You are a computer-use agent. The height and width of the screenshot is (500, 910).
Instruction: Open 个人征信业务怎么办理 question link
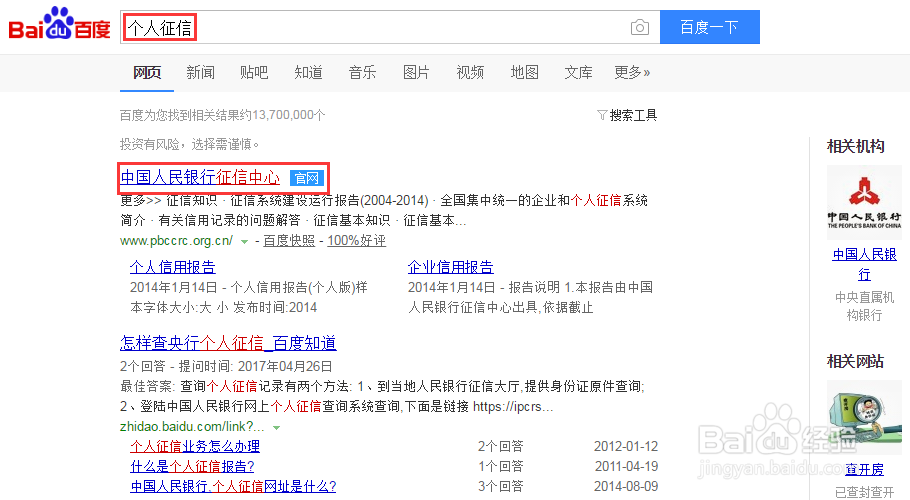coord(195,446)
